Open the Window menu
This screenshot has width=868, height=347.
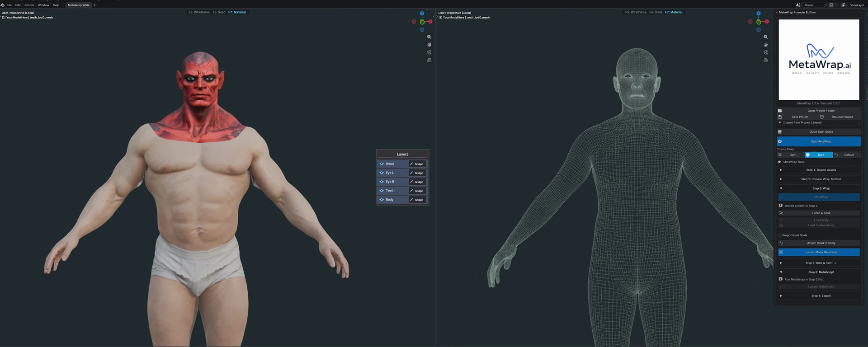pos(43,5)
